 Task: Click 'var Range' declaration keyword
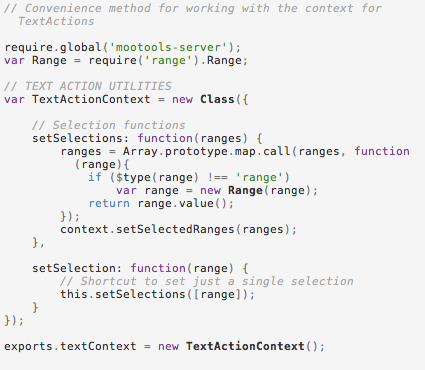(14, 61)
